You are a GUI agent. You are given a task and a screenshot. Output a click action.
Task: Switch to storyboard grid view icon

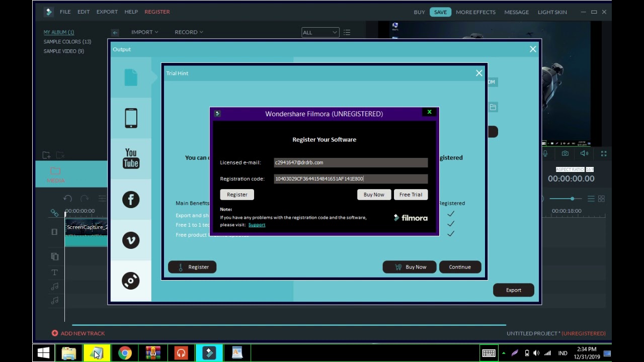(601, 199)
